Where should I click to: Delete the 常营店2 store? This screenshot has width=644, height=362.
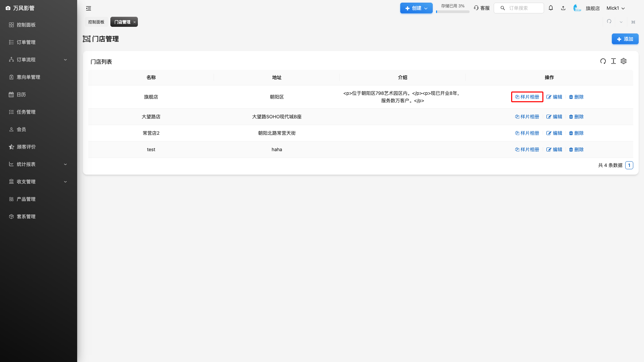tap(576, 133)
